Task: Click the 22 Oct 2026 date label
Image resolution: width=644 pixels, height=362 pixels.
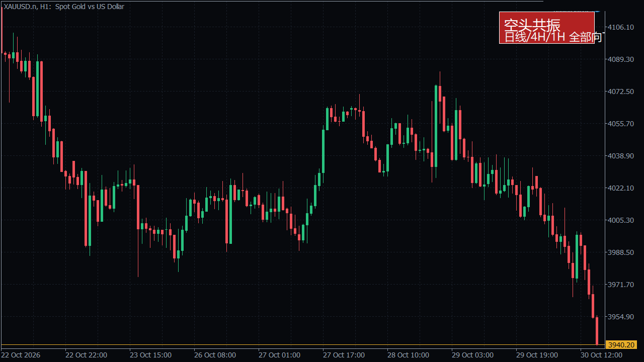Action: pyautogui.click(x=21, y=355)
